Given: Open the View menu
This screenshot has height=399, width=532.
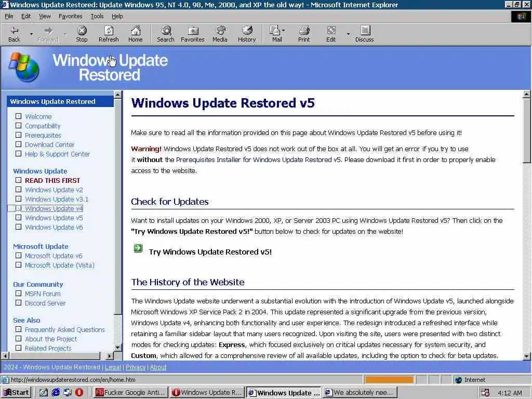Looking at the screenshot, I should [x=45, y=16].
